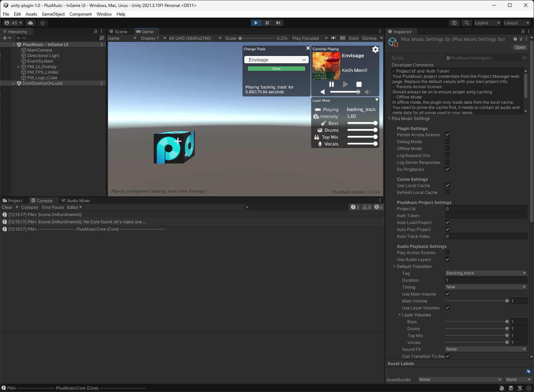This screenshot has width=534, height=392.
Task: Open the Play Focused dropdown
Action: 310,38
